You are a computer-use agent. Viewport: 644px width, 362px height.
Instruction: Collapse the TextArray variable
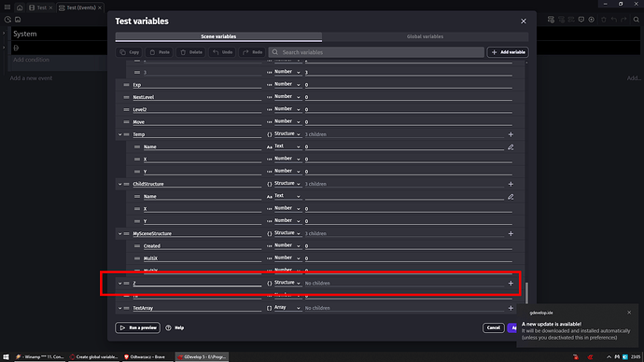[x=119, y=308]
